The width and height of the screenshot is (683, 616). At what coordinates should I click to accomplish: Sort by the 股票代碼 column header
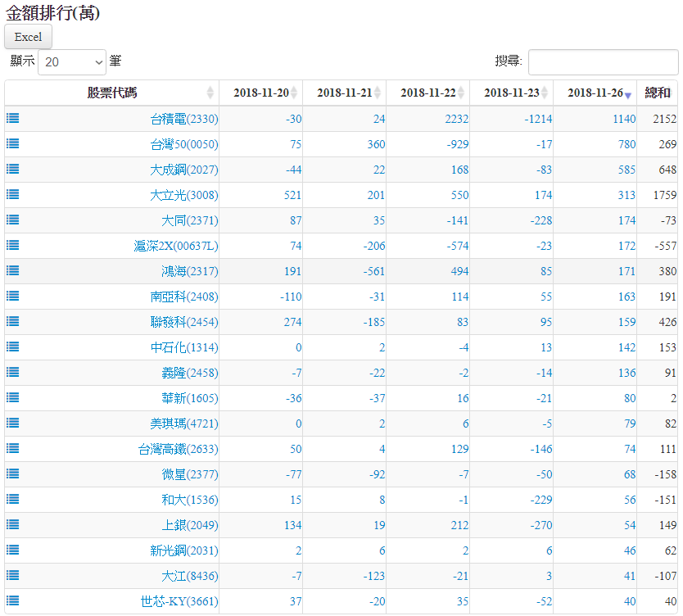point(112,93)
